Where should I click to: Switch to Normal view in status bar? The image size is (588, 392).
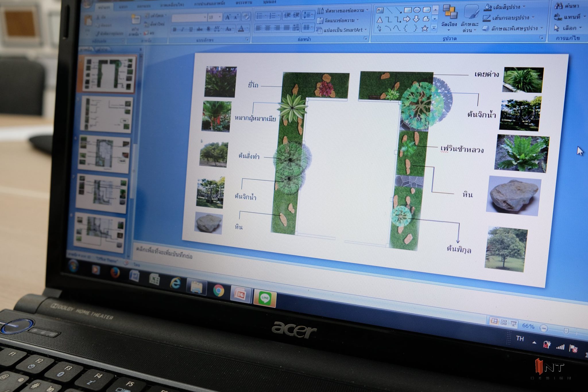[x=494, y=321]
